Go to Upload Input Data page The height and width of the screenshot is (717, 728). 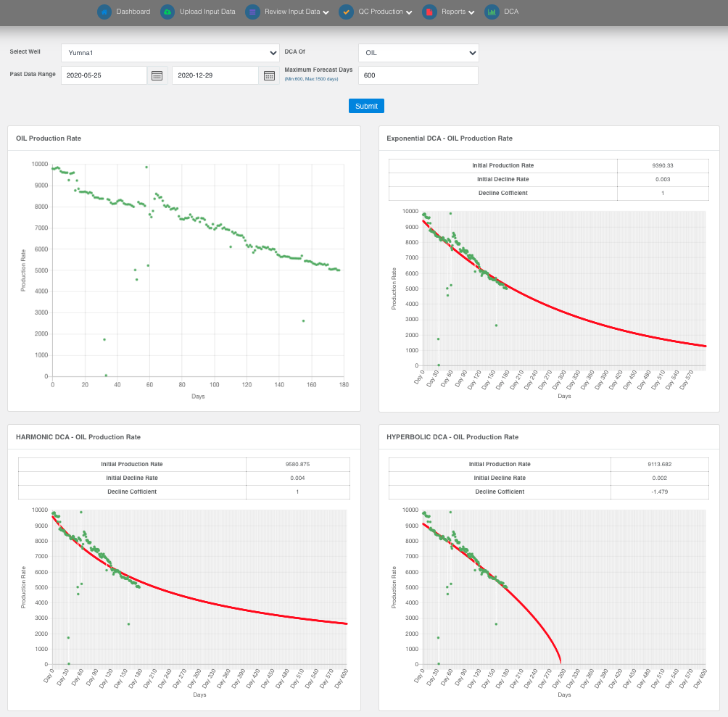[207, 12]
